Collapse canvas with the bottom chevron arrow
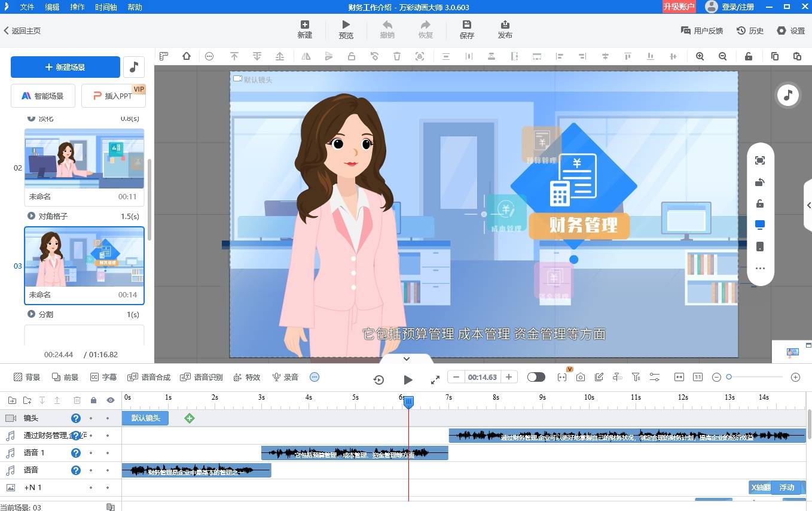 tap(407, 358)
